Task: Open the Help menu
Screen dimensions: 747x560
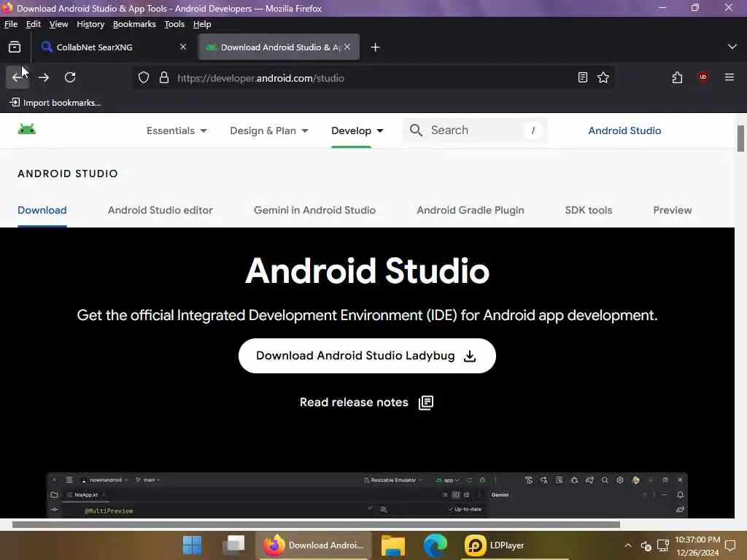Action: tap(202, 24)
